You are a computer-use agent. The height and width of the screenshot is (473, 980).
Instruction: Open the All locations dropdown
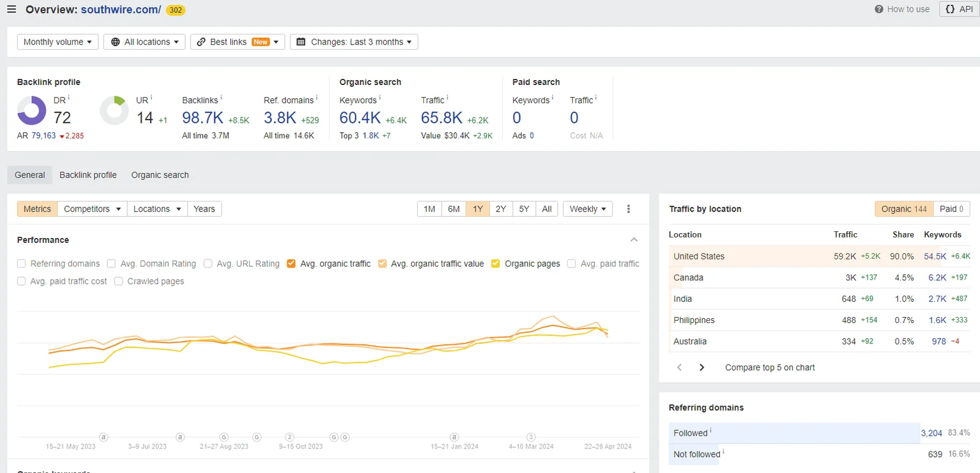[145, 42]
